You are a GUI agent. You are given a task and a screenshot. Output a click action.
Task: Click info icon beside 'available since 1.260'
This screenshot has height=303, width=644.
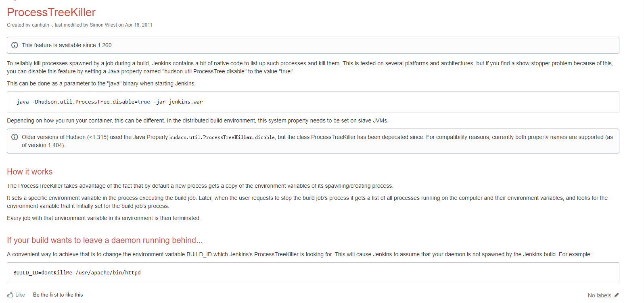(15, 45)
